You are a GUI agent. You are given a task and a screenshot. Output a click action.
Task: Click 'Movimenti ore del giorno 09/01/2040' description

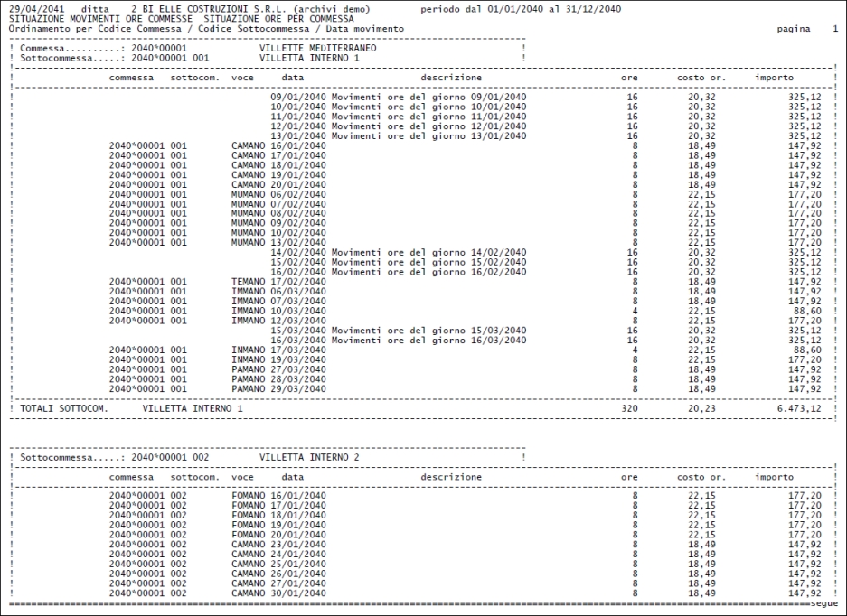tap(428, 98)
